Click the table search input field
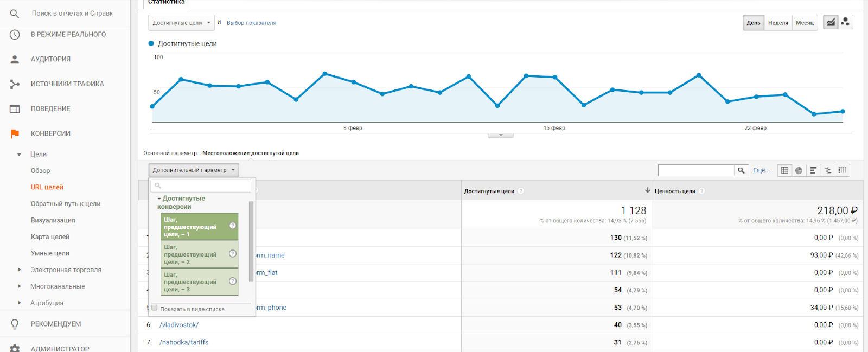The width and height of the screenshot is (868, 352). [696, 170]
